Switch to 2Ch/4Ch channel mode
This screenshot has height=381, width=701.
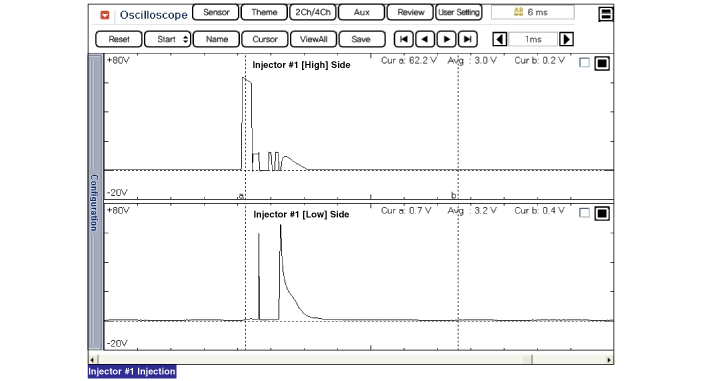[313, 12]
